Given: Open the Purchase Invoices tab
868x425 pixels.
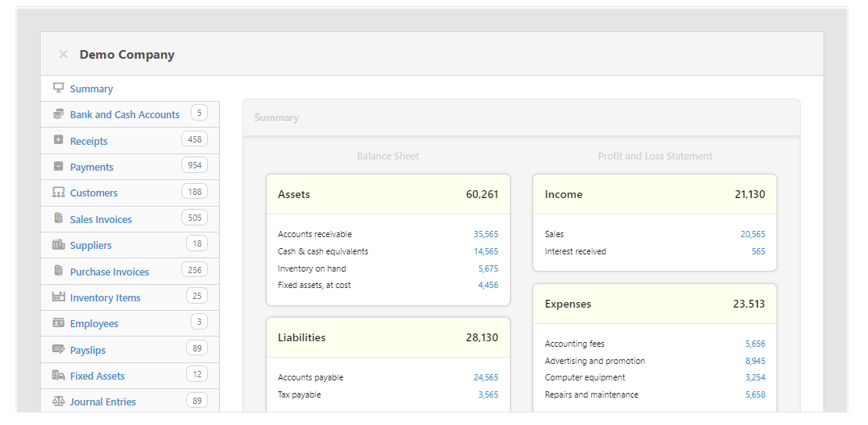Looking at the screenshot, I should coord(109,272).
